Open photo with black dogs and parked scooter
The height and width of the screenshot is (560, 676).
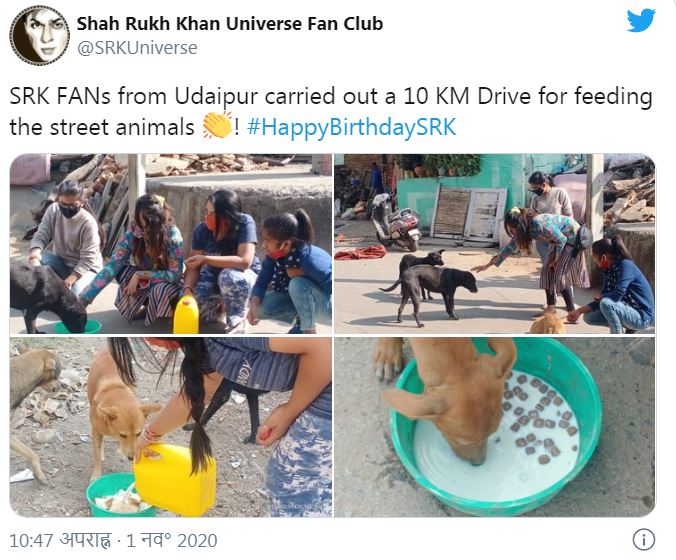point(495,244)
